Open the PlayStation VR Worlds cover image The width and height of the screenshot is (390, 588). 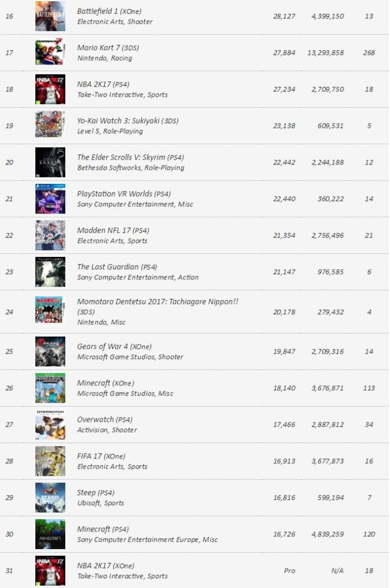50,199
